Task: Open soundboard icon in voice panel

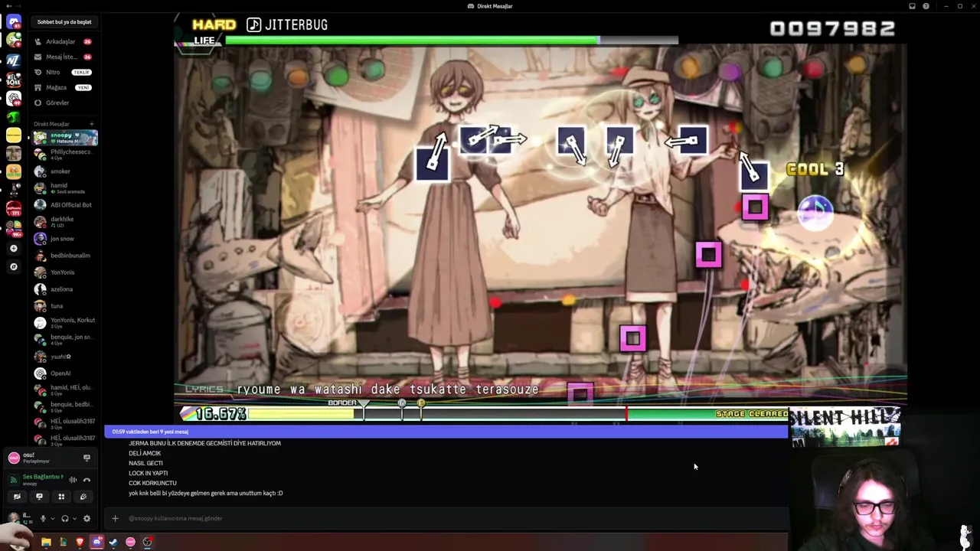Action: pyautogui.click(x=83, y=497)
